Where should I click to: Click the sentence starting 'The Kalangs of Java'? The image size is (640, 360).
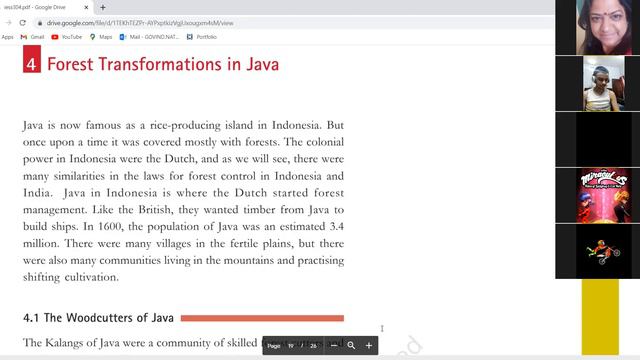pos(183,342)
